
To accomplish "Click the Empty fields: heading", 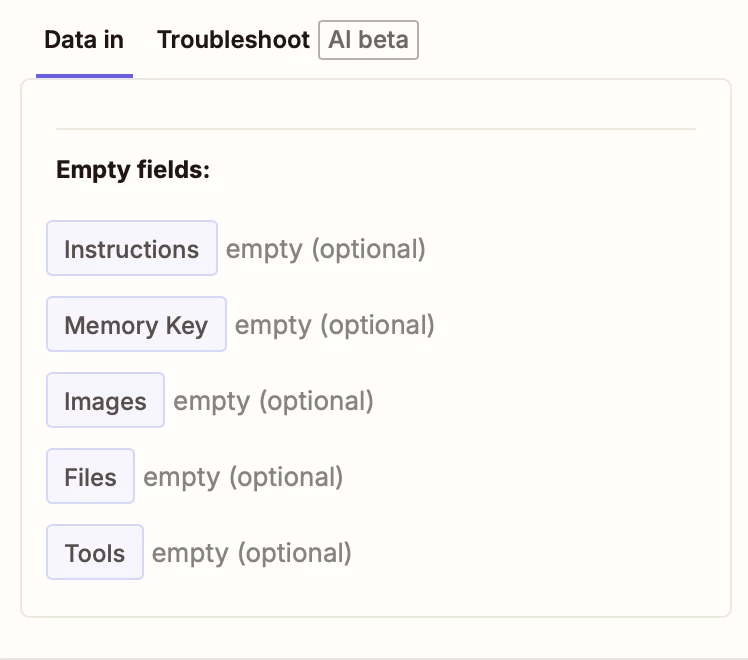I will click(x=133, y=170).
